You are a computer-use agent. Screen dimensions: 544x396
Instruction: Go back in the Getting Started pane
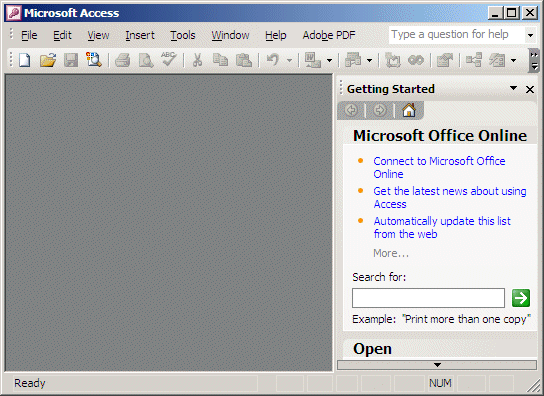point(351,110)
